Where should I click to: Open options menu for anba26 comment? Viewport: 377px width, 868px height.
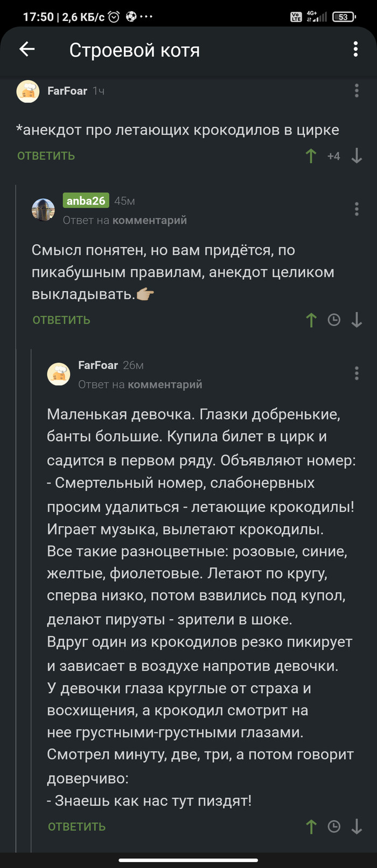point(357,209)
